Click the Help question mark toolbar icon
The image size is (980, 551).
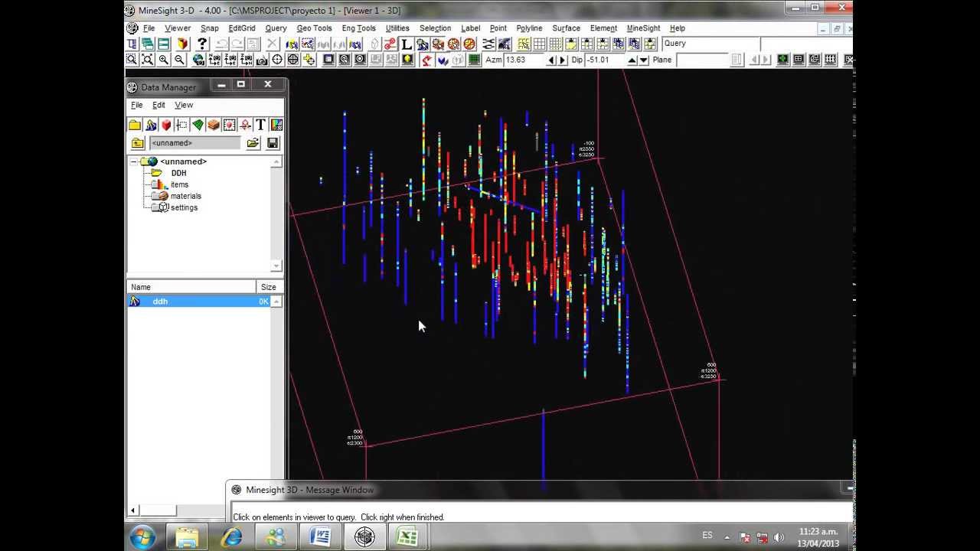pyautogui.click(x=202, y=44)
